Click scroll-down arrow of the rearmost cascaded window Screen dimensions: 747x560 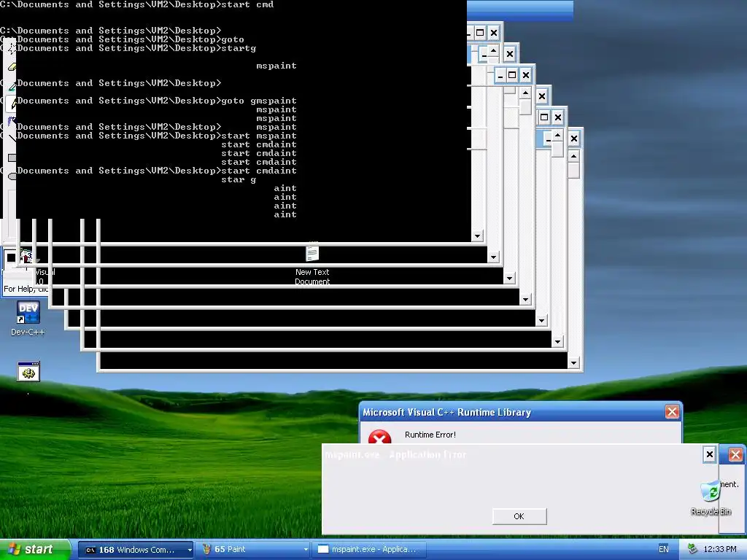573,363
